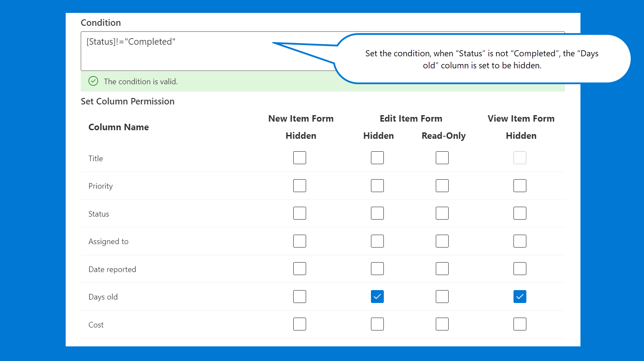Image resolution: width=644 pixels, height=361 pixels.
Task: Check Date reported hidden in New Item Form
Action: click(x=300, y=269)
